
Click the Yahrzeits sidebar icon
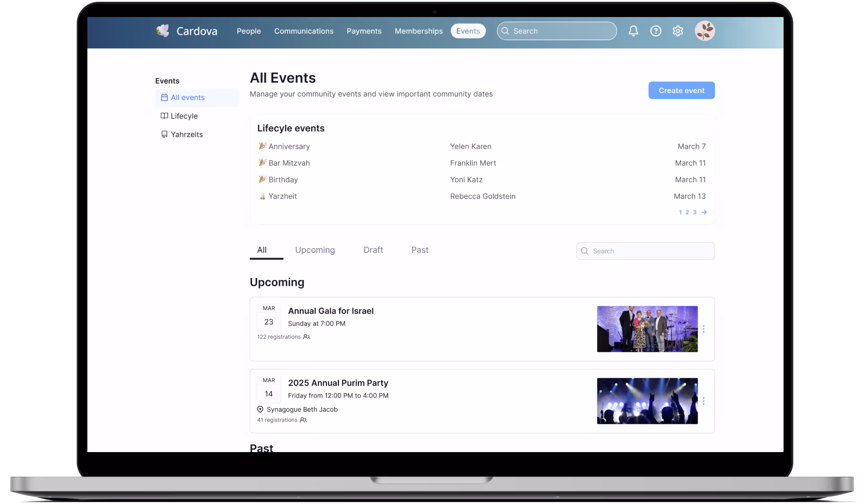[x=164, y=134]
